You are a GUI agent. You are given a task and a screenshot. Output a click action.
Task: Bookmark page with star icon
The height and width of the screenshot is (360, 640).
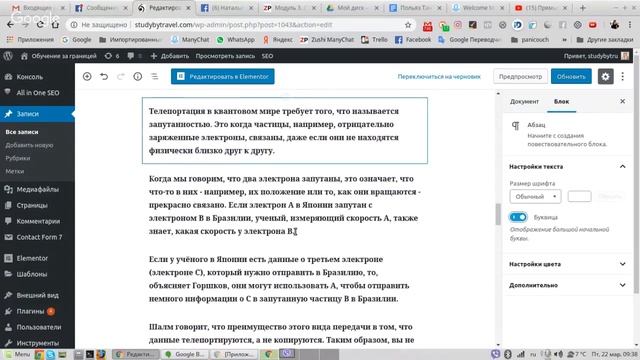[408, 25]
